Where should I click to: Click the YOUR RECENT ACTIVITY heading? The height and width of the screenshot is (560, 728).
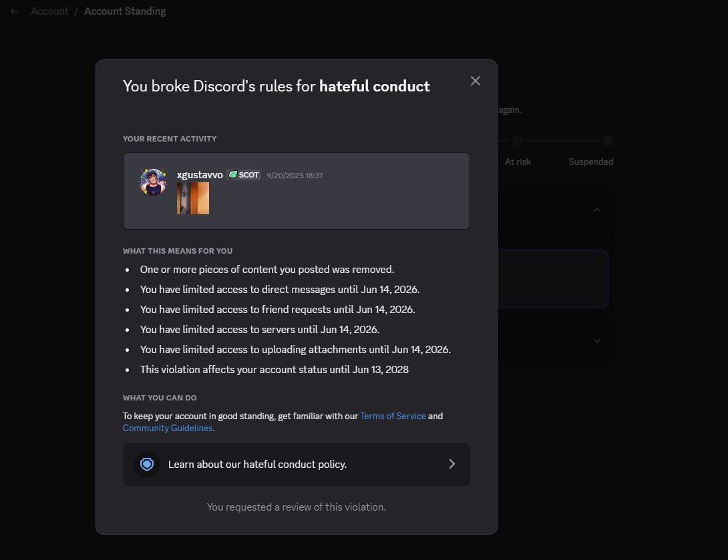170,139
